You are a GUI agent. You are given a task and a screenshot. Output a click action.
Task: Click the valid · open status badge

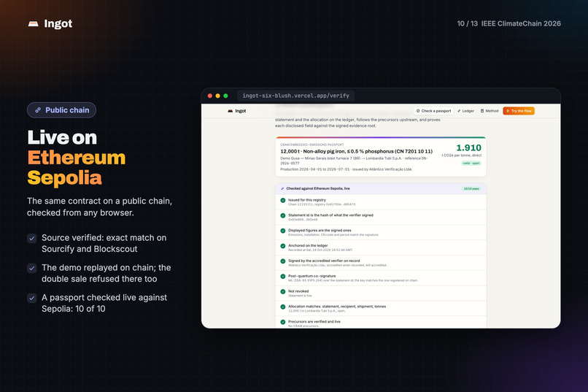coord(471,164)
